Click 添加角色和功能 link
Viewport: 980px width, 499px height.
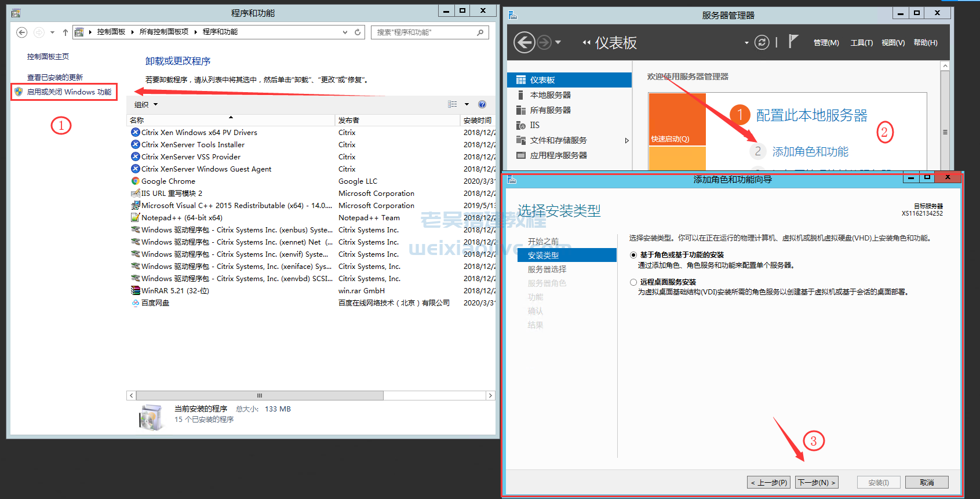tap(810, 152)
